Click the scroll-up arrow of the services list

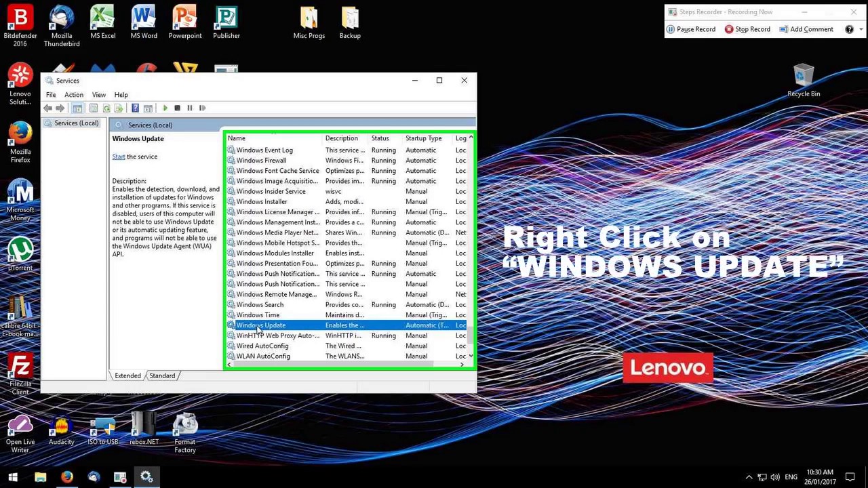click(x=471, y=138)
